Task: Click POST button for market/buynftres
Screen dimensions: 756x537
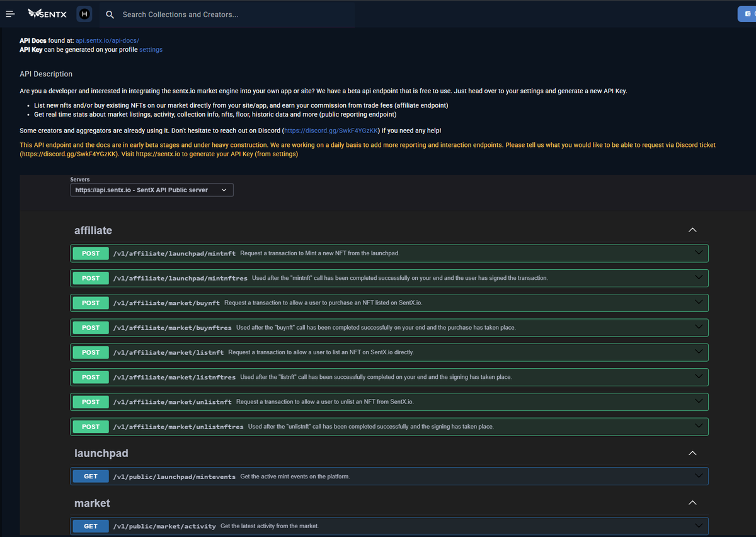Action: (x=91, y=328)
